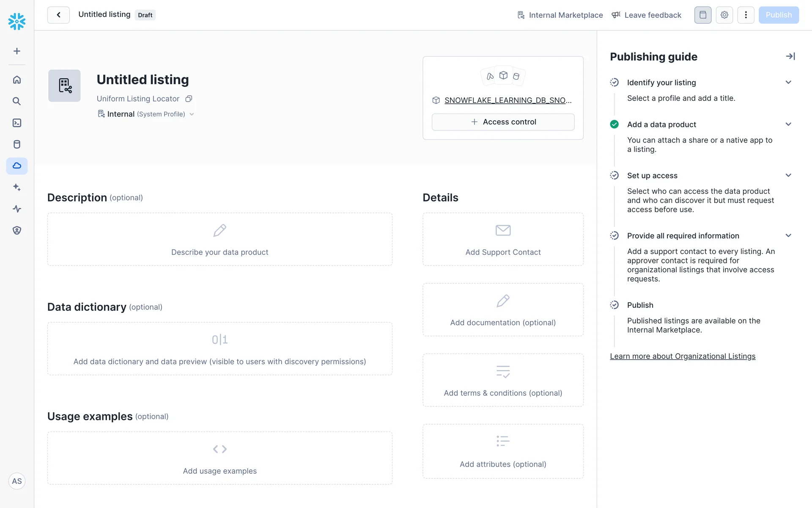Open the Projects terminal icon in sidebar
Screen dimensions: 812x508
pos(17,123)
